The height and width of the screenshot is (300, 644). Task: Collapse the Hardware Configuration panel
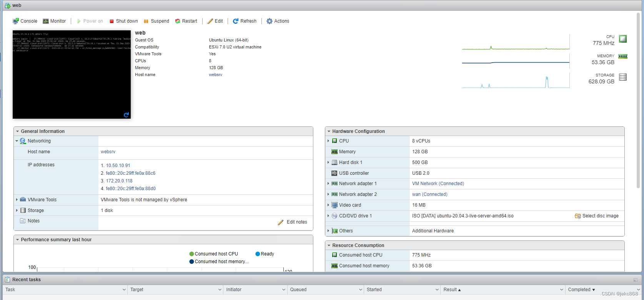[x=329, y=131]
